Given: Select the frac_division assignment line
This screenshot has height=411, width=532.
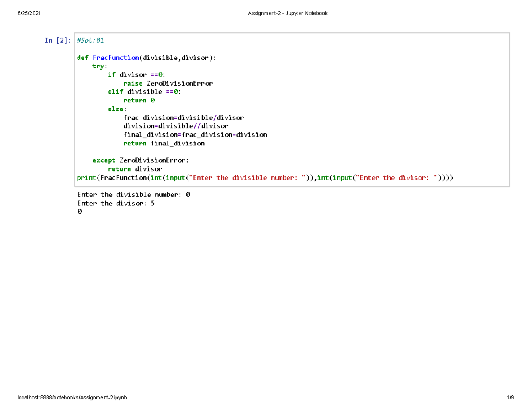Looking at the screenshot, I should pos(183,117).
